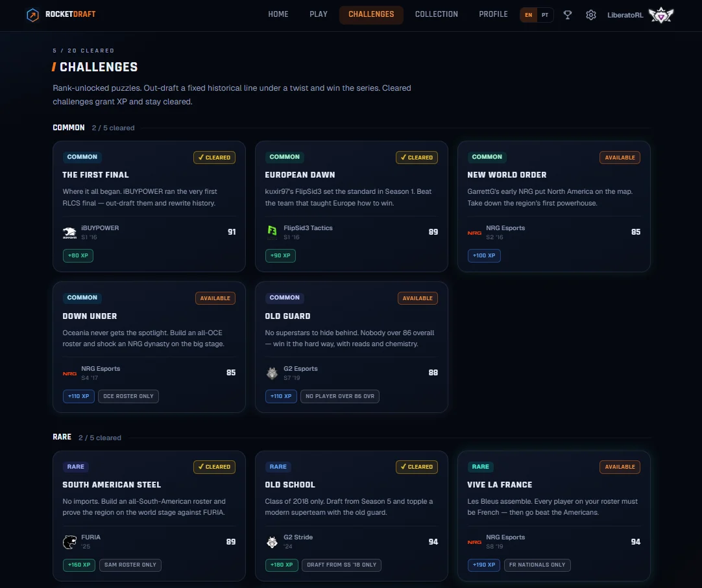Screen dimensions: 702x588
Task: Click Available badge on Vive La France
Action: pos(620,467)
